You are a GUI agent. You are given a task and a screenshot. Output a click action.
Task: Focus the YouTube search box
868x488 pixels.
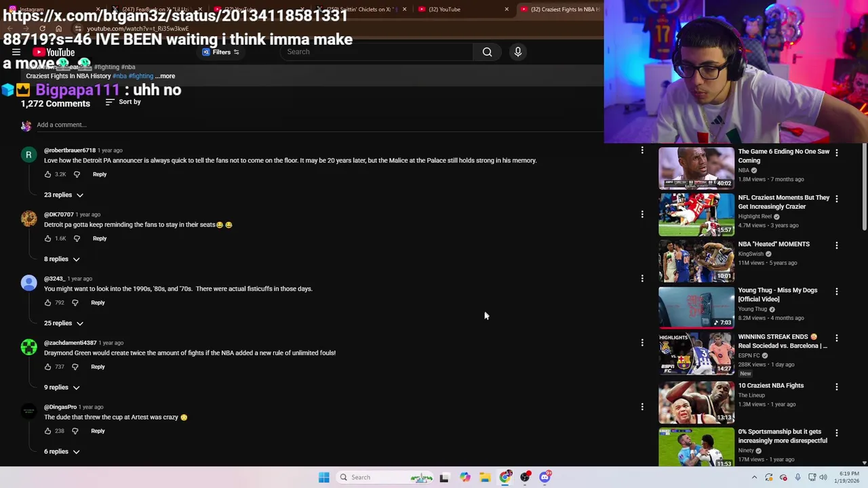click(x=376, y=52)
